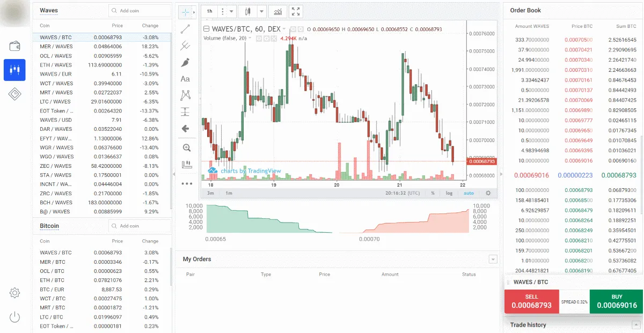Click the candlestick chart style icon
The width and height of the screenshot is (644, 333).
point(247,11)
